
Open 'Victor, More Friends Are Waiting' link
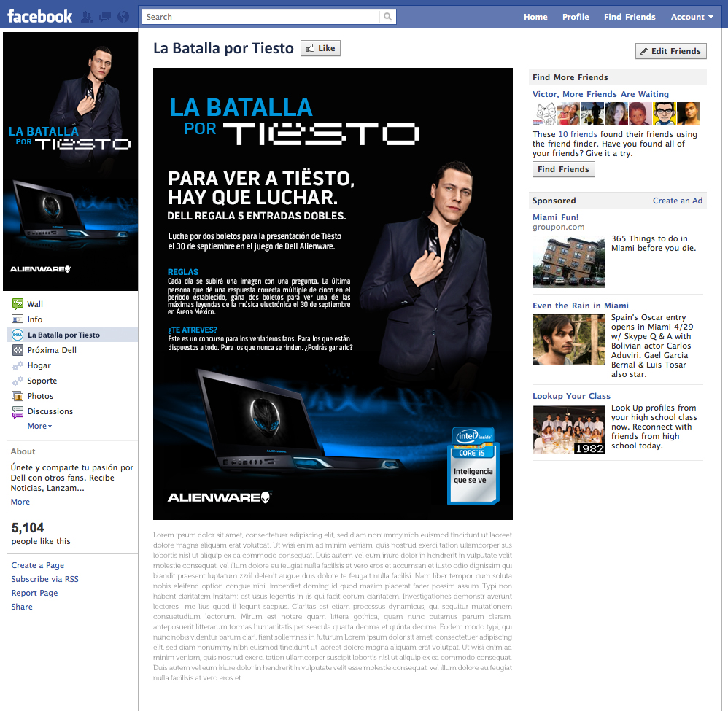tap(600, 94)
